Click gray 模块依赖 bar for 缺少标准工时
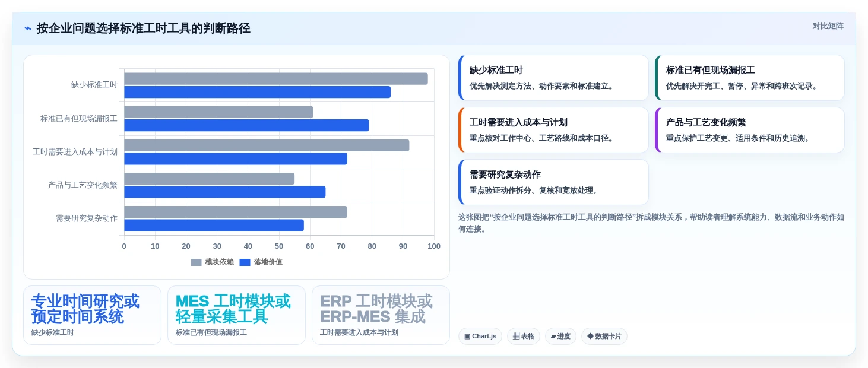868x368 pixels. click(x=276, y=78)
